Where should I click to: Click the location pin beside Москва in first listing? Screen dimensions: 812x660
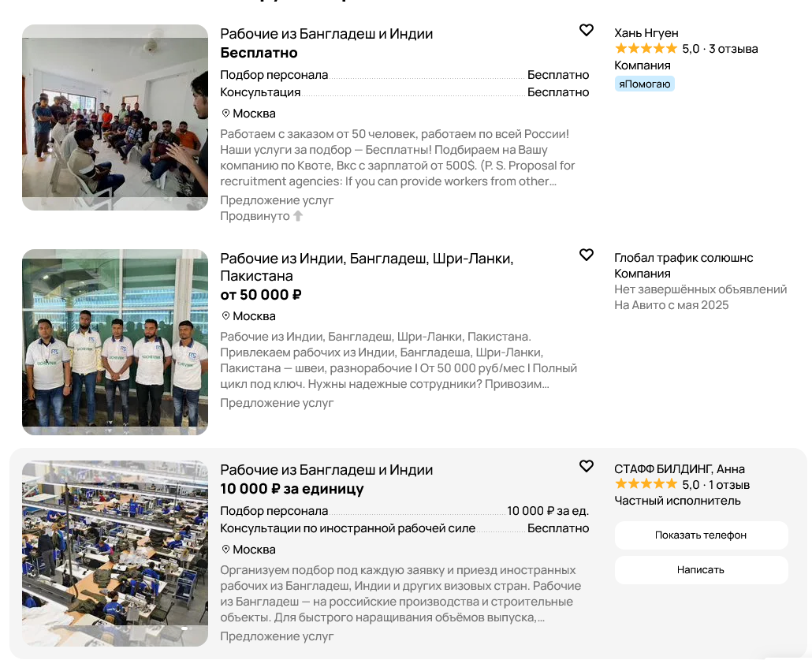point(225,114)
